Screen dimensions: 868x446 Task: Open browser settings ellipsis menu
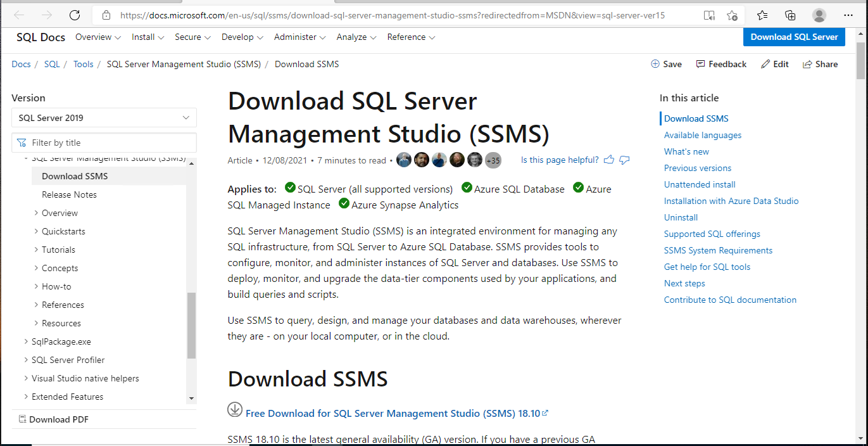click(x=847, y=15)
